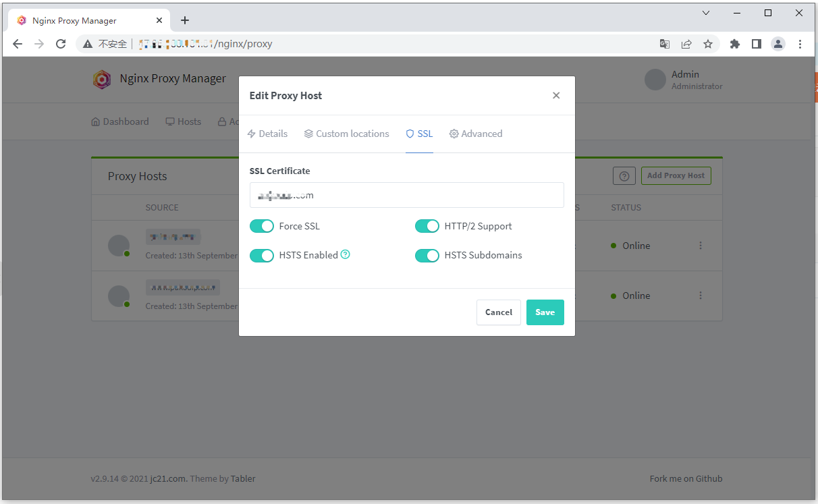Image resolution: width=818 pixels, height=504 pixels.
Task: Click the second host's Online status
Action: [x=631, y=296]
